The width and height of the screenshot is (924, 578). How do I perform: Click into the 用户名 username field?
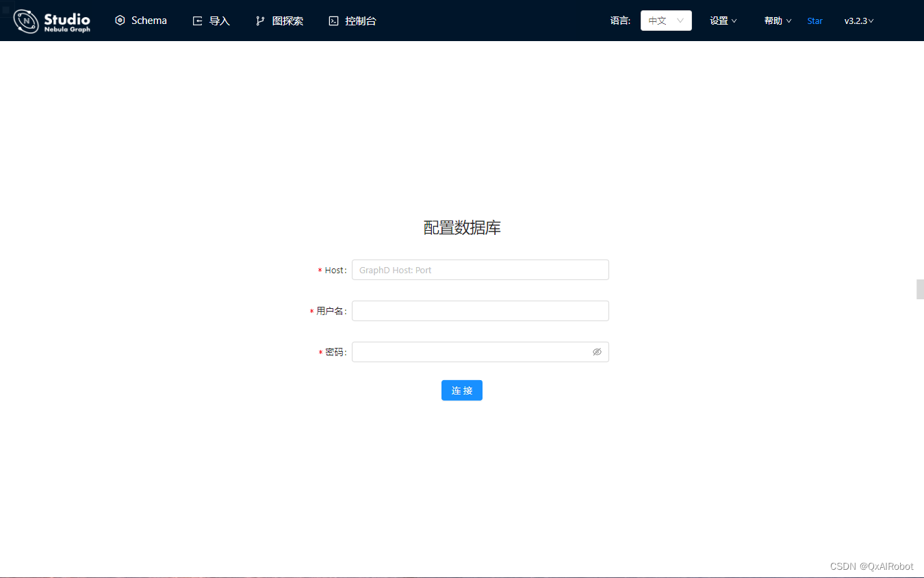[480, 311]
